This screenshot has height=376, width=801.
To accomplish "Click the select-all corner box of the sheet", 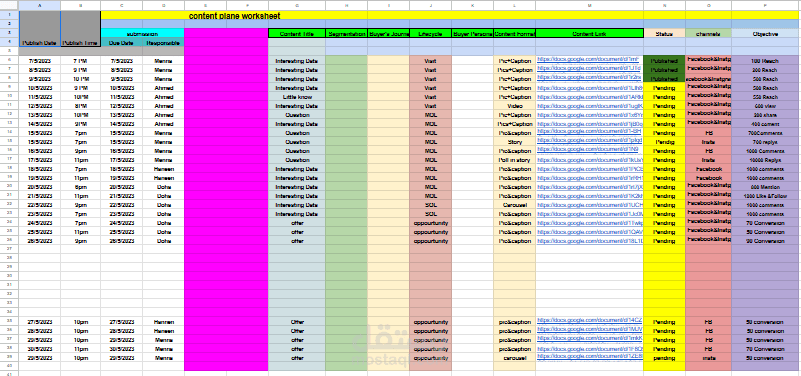I will tap(9, 5).
